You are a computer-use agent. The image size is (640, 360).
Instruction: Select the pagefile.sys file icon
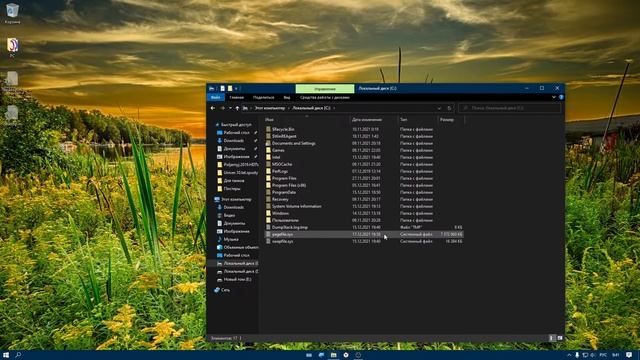pyautogui.click(x=268, y=234)
